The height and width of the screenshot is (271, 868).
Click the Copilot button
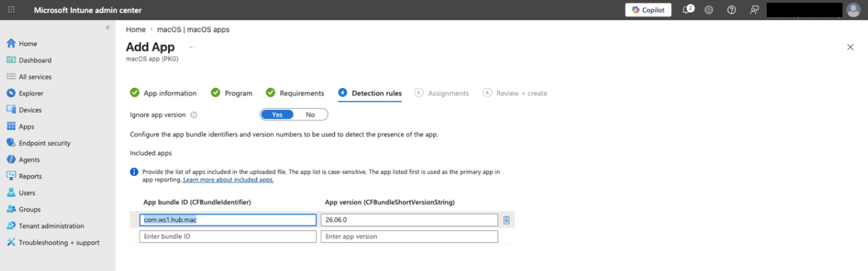tap(648, 10)
